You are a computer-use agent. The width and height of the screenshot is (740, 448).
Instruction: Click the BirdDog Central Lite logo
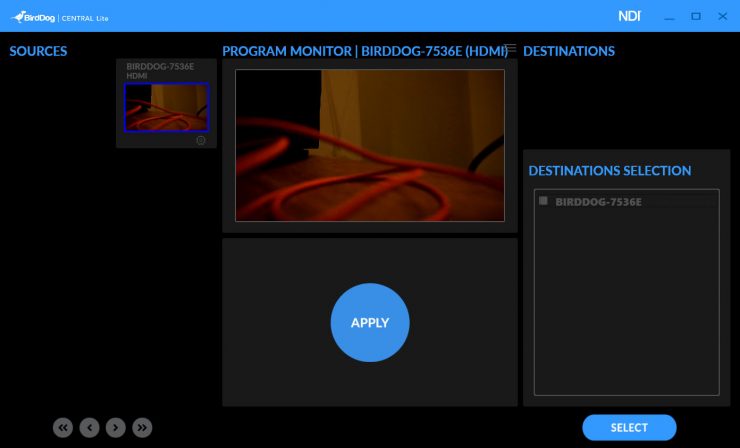tap(58, 16)
